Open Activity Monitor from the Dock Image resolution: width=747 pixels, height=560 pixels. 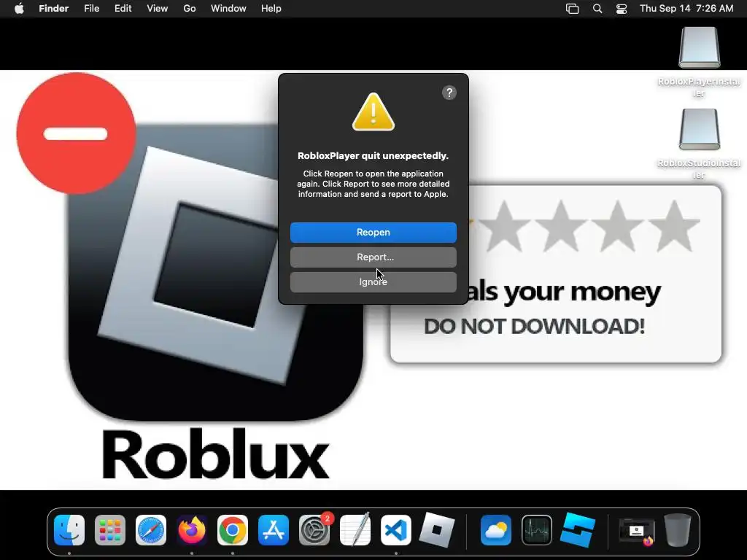click(x=537, y=530)
